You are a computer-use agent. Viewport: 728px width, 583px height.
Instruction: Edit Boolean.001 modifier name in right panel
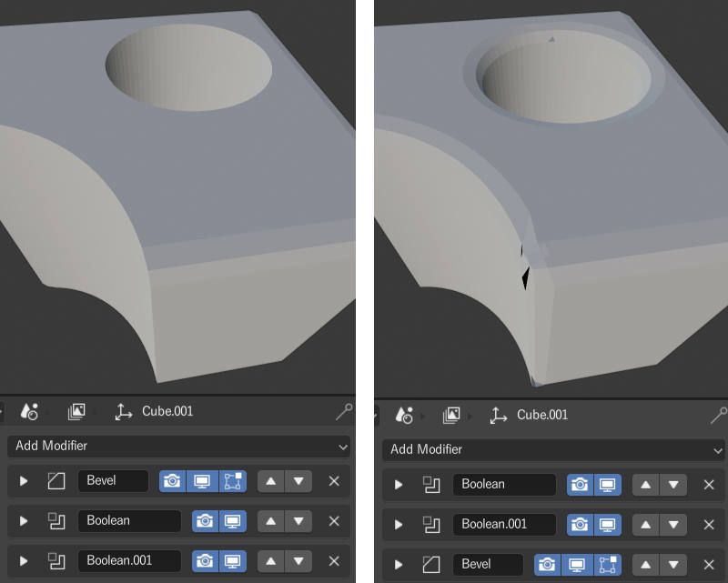pos(504,525)
